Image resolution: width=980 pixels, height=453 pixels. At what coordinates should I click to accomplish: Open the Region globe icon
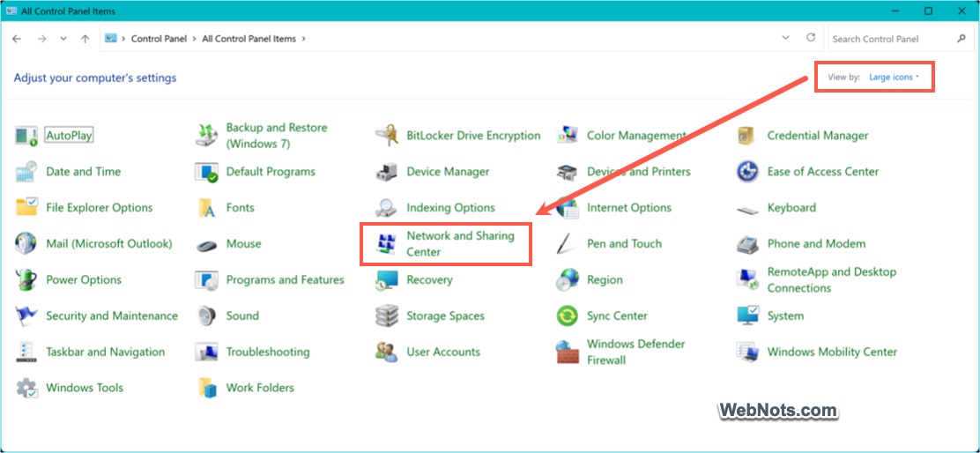(x=567, y=280)
